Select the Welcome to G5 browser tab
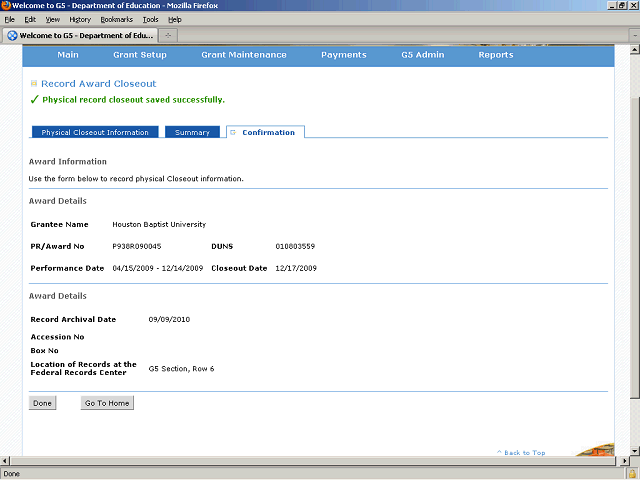 pyautogui.click(x=80, y=36)
